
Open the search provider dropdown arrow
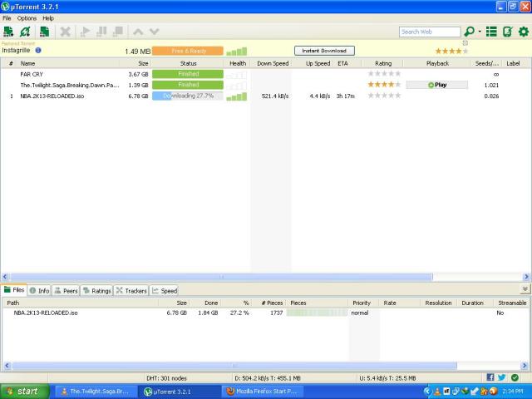[x=480, y=32]
